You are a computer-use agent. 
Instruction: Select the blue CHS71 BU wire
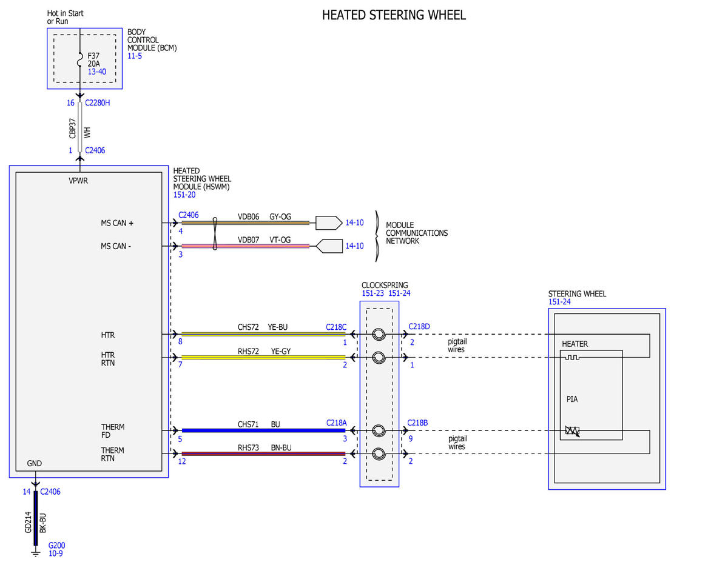click(x=263, y=430)
